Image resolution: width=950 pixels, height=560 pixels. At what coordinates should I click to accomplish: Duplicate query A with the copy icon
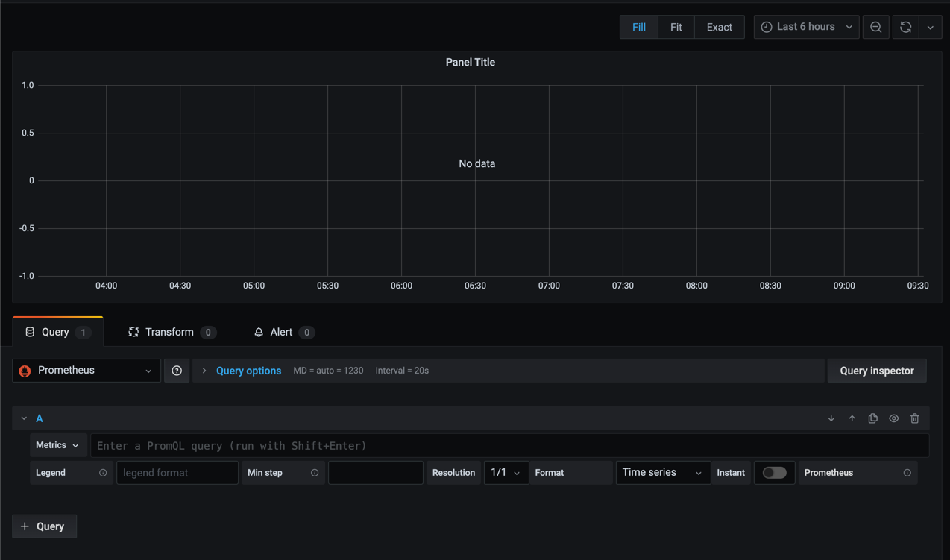click(873, 419)
